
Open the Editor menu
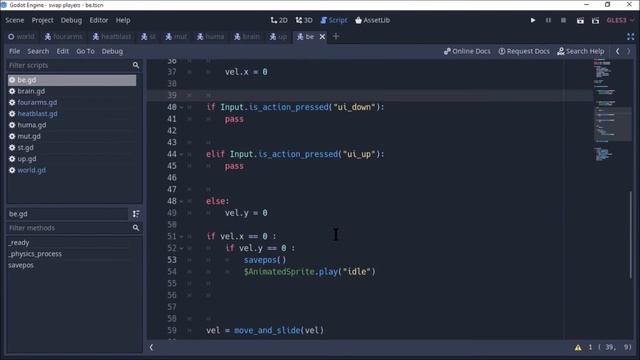pos(99,20)
